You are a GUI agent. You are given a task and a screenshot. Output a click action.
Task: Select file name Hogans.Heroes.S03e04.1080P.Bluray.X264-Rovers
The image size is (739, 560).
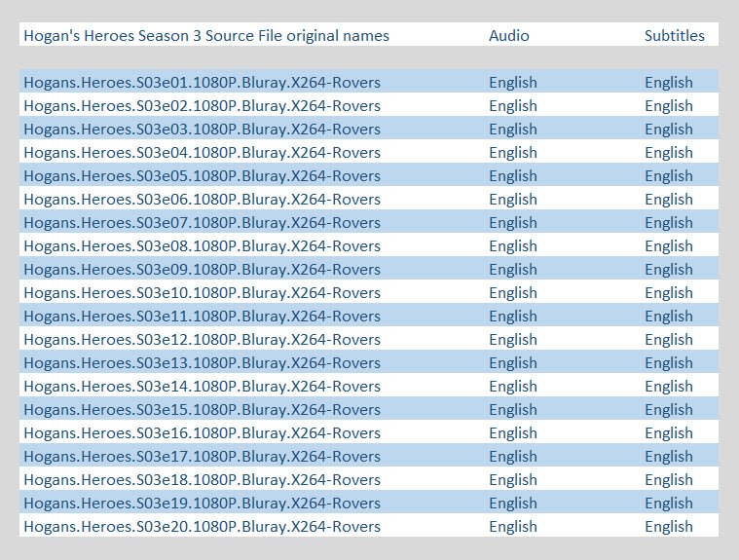pyautogui.click(x=203, y=153)
